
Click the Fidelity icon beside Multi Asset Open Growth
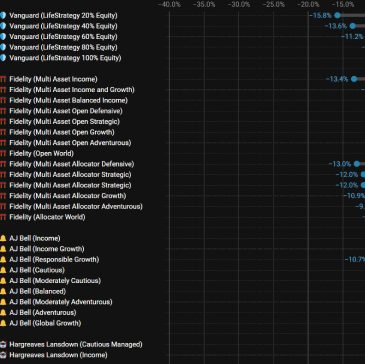tap(3, 132)
